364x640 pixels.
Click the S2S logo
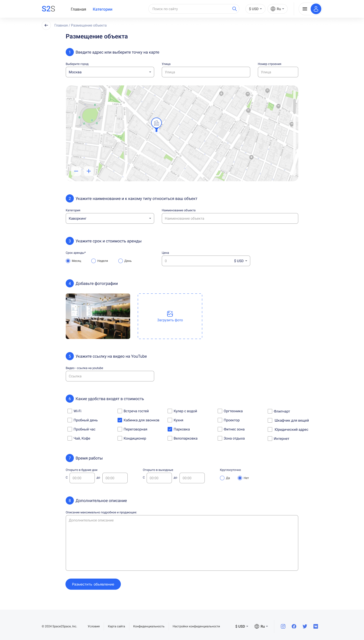click(x=48, y=9)
